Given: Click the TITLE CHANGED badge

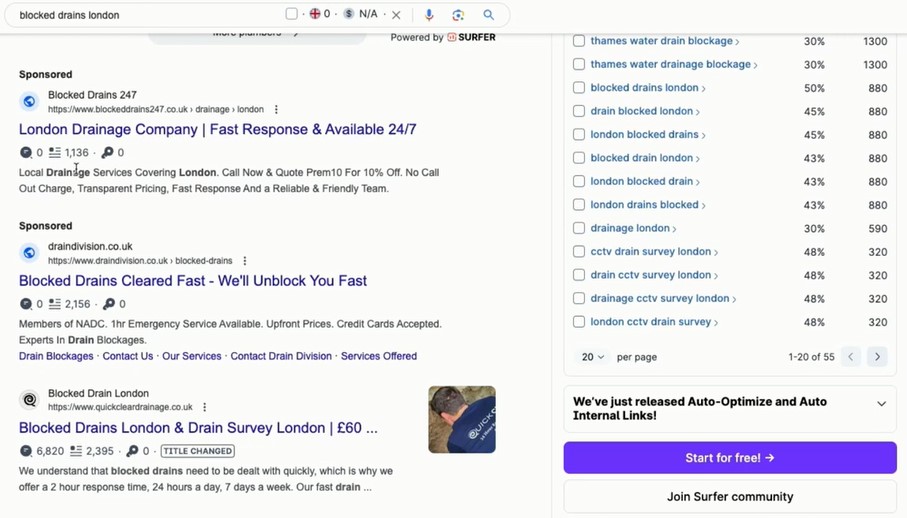Looking at the screenshot, I should (197, 451).
